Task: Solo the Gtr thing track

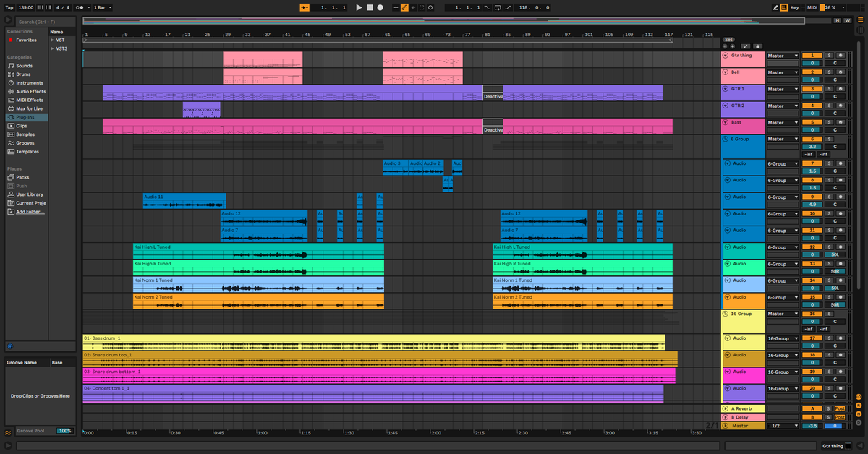Action: click(x=830, y=56)
